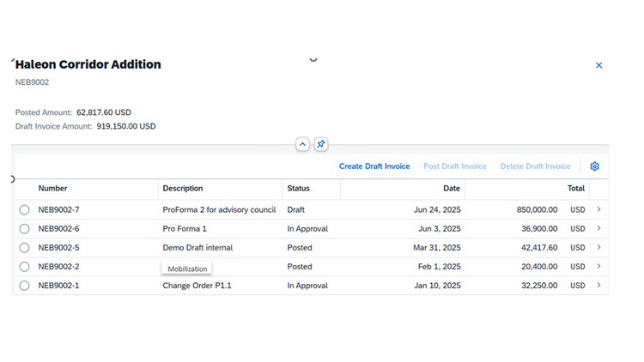Click the Date column header
The height and width of the screenshot is (362, 644).
coord(452,189)
